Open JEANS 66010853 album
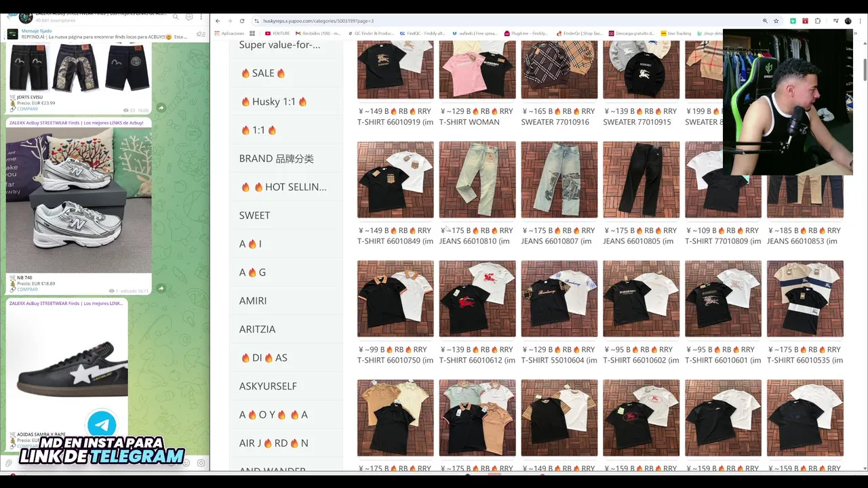868x488 pixels. (805, 197)
